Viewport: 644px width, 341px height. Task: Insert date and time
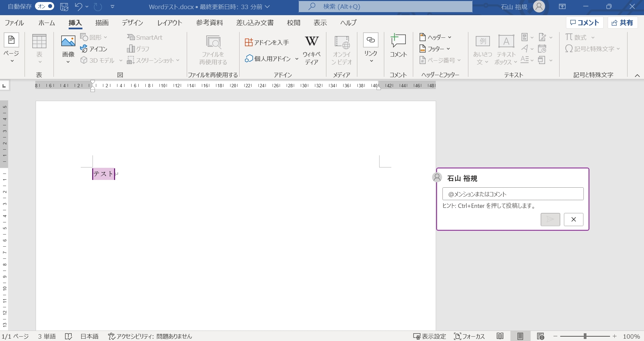542,49
